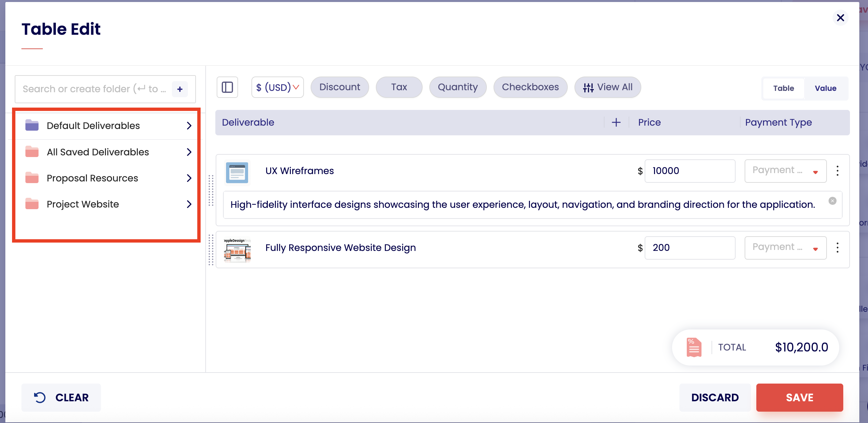Click the High-fidelity interface designs description box
The width and height of the screenshot is (868, 423).
(532, 204)
